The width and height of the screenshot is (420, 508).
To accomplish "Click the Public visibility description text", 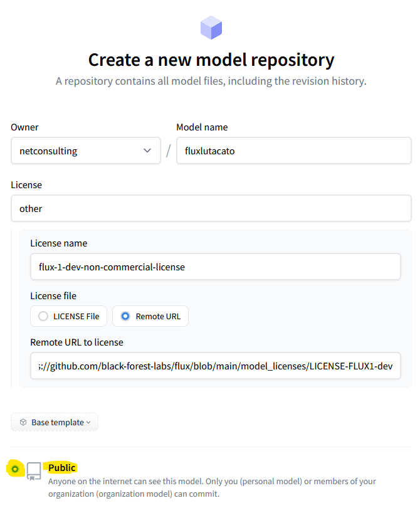I will tap(212, 487).
